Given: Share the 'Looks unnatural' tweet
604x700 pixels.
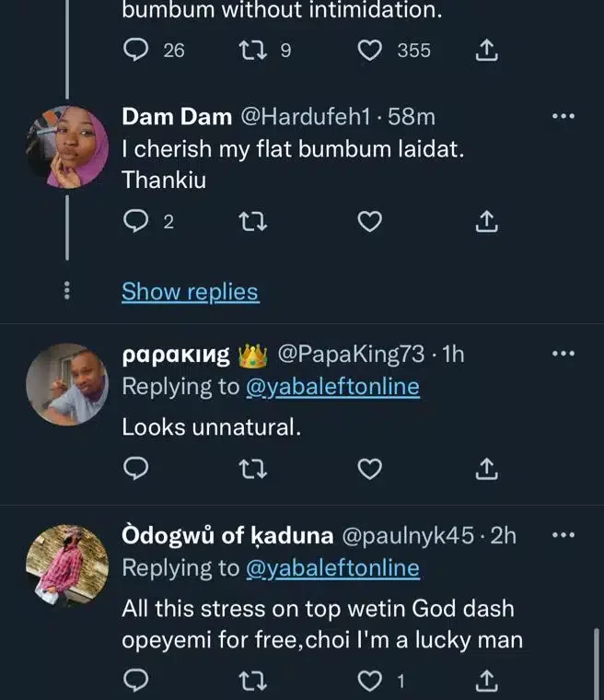Looking at the screenshot, I should coord(486,470).
